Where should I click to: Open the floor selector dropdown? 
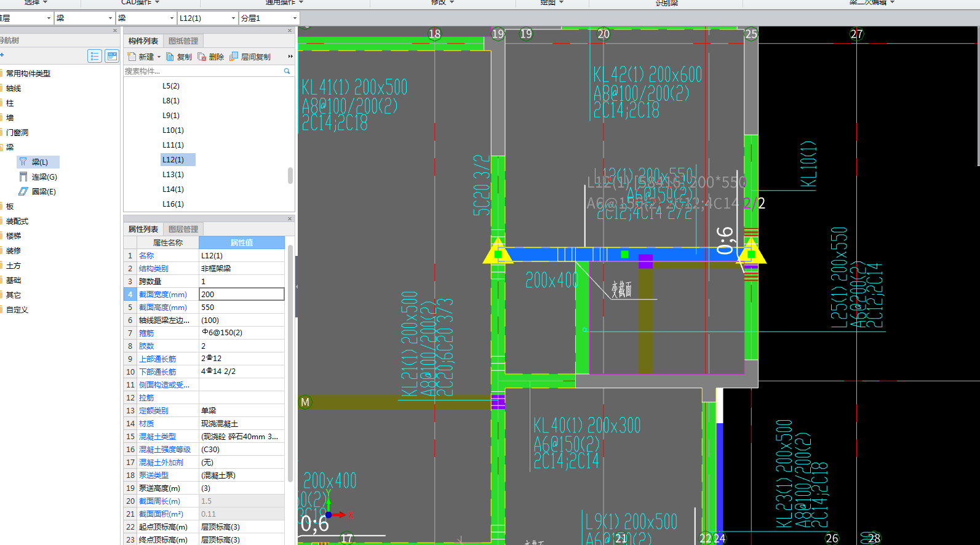pyautogui.click(x=49, y=18)
